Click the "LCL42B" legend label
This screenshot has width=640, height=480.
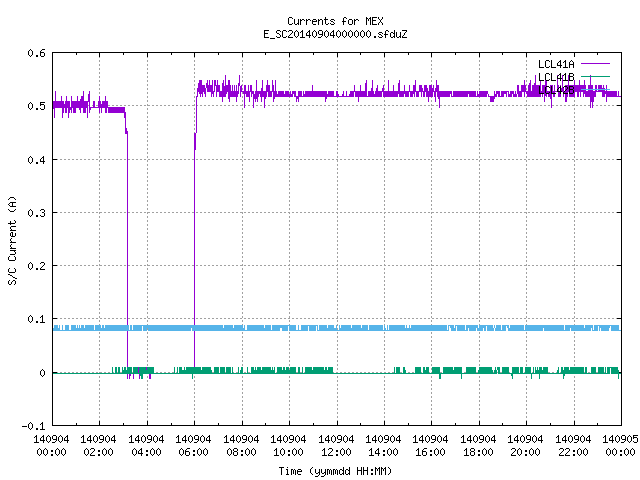coord(556,90)
